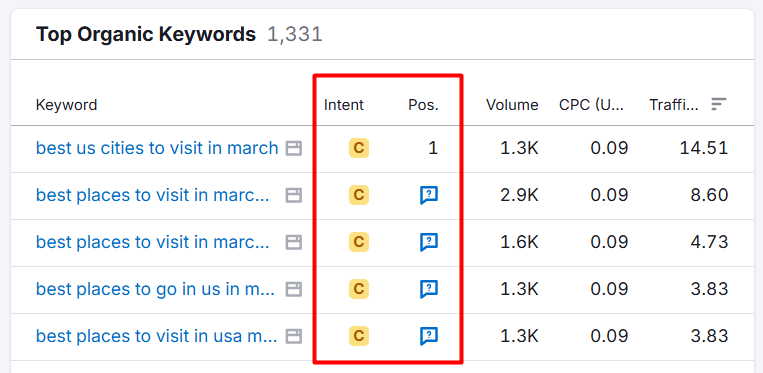763x373 pixels.
Task: Open keyword 'best places to visit in usa m...'
Action: [157, 336]
